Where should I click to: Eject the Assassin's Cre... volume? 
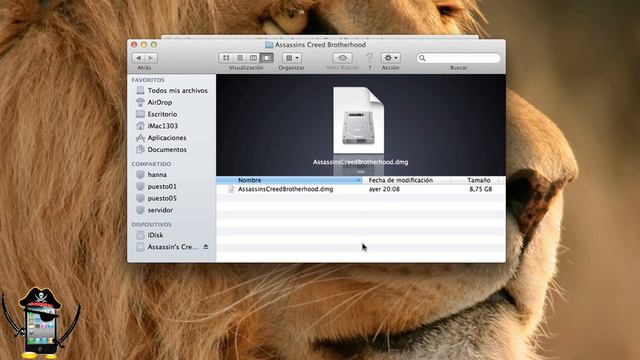pyautogui.click(x=206, y=247)
